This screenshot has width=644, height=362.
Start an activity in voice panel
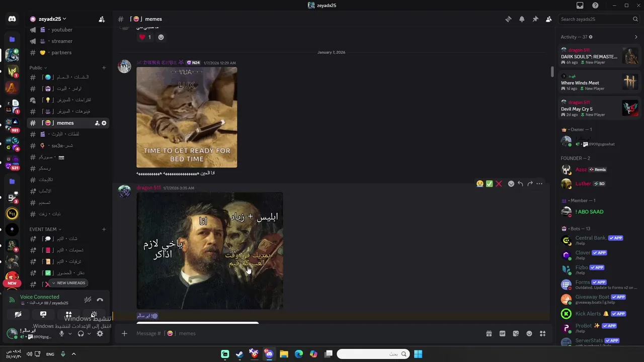click(x=68, y=315)
